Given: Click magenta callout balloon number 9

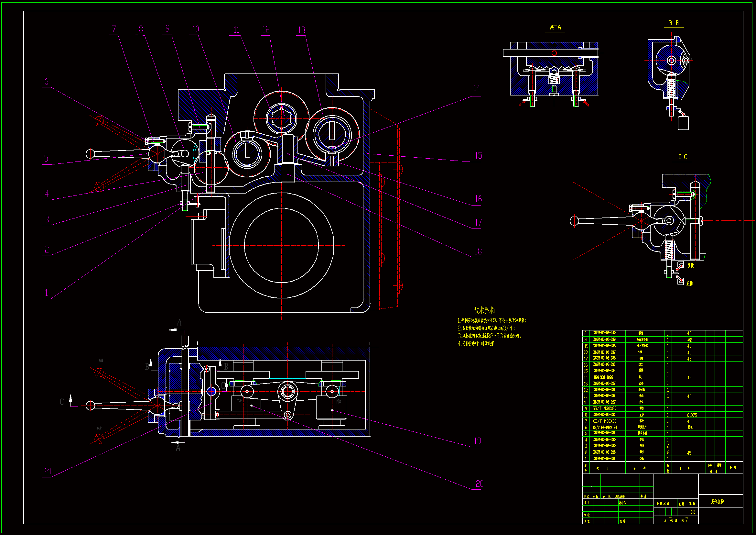Looking at the screenshot, I should pyautogui.click(x=167, y=29).
